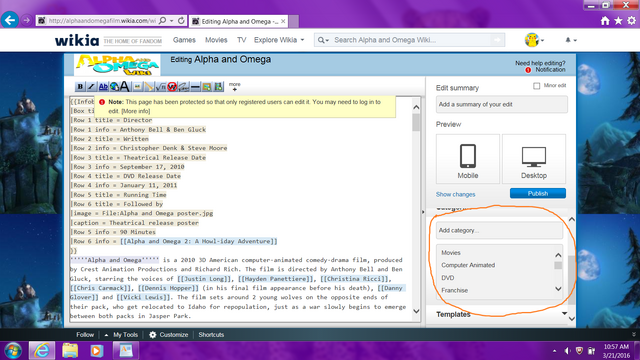Insert embedded file image icon
This screenshot has width=640, height=360.
click(x=138, y=87)
